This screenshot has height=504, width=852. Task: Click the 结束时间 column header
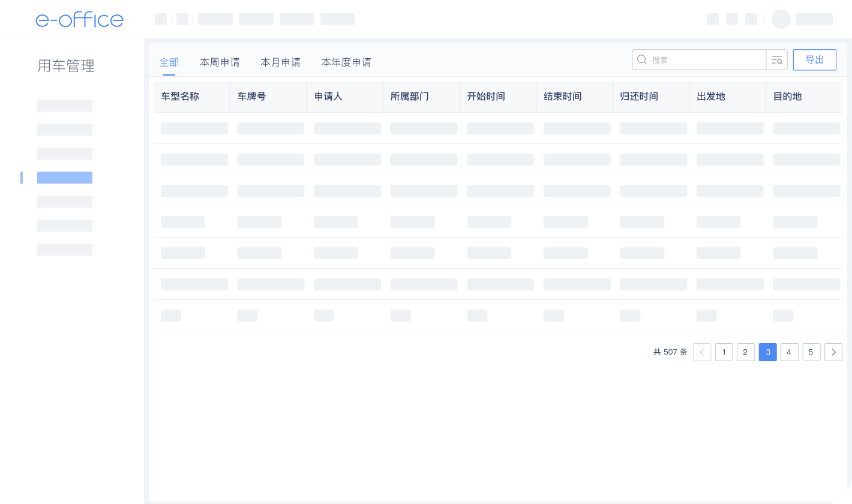click(574, 97)
